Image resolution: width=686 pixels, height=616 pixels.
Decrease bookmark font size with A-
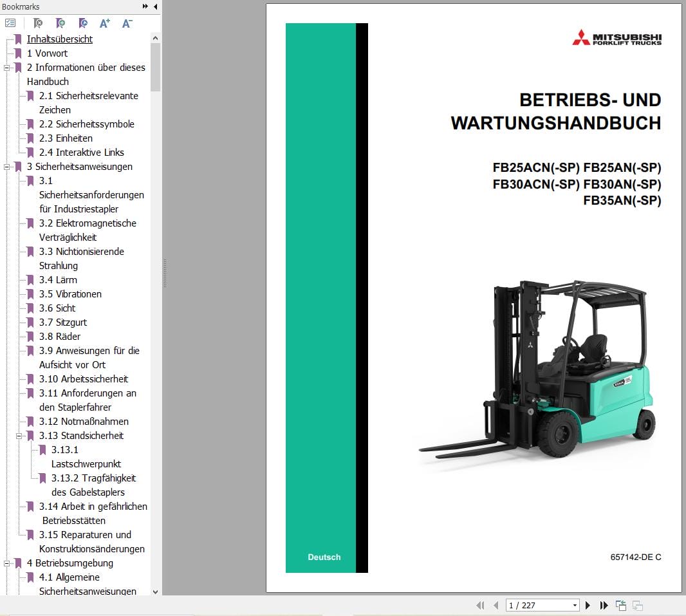pyautogui.click(x=127, y=23)
